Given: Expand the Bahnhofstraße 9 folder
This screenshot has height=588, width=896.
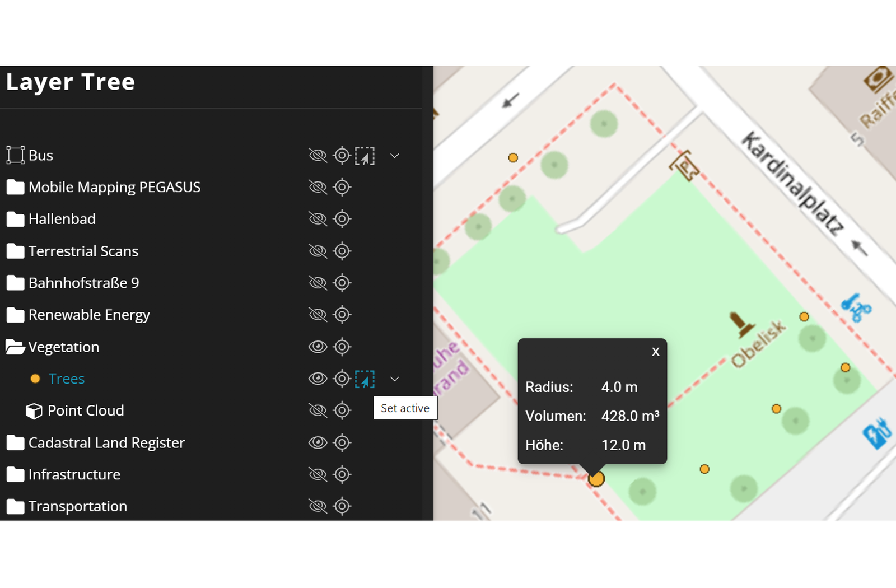Looking at the screenshot, I should (x=15, y=283).
